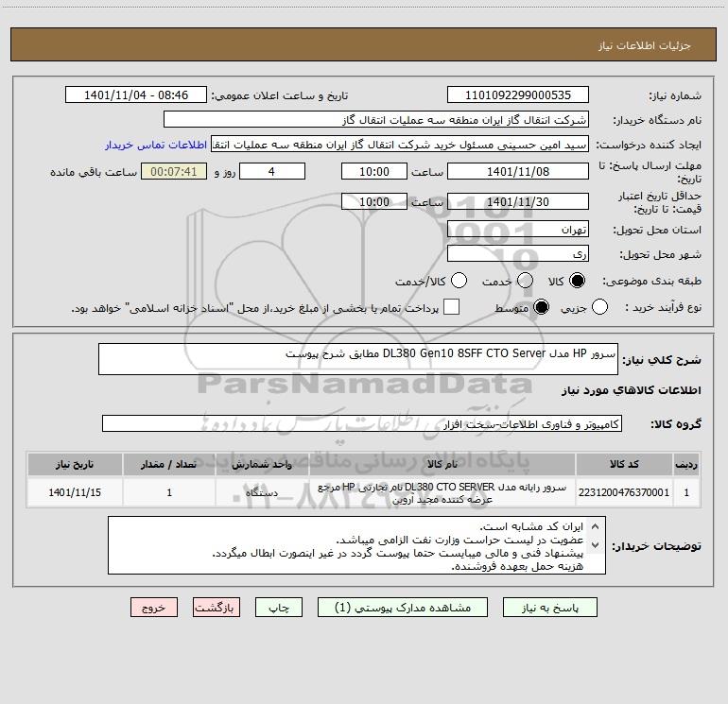Screen dimensions: 728x704
Task: Click the announcement date field 1401/11/04 - 08:46
Action: tap(136, 95)
